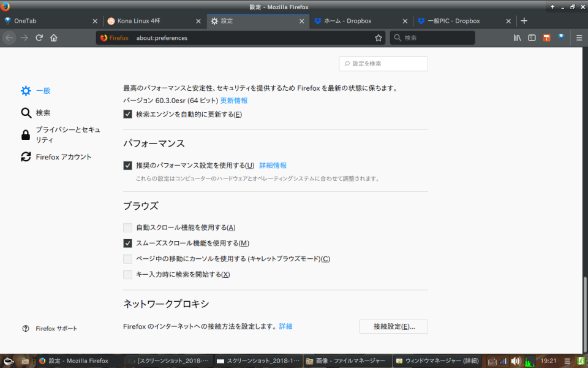This screenshot has height=368, width=588.
Task: Click the 接続設定(E)... button
Action: [x=393, y=326]
